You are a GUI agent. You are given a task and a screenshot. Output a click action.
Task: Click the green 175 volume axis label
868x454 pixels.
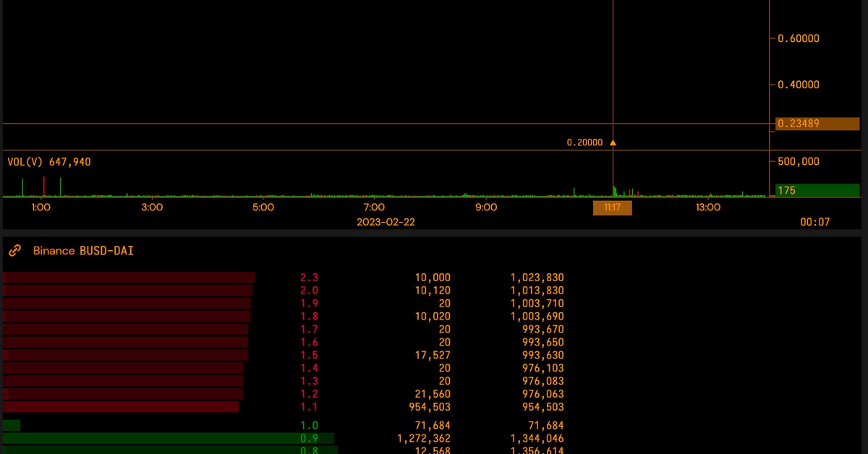(787, 191)
